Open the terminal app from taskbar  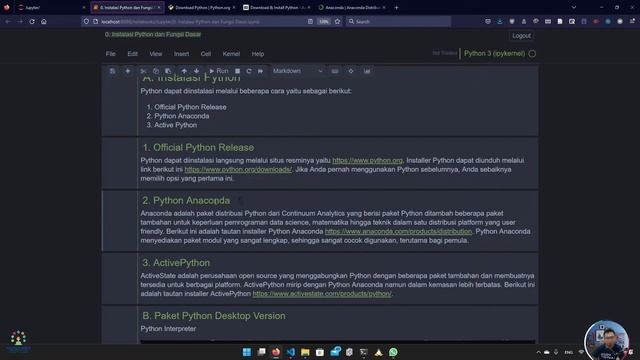pyautogui.click(x=364, y=352)
